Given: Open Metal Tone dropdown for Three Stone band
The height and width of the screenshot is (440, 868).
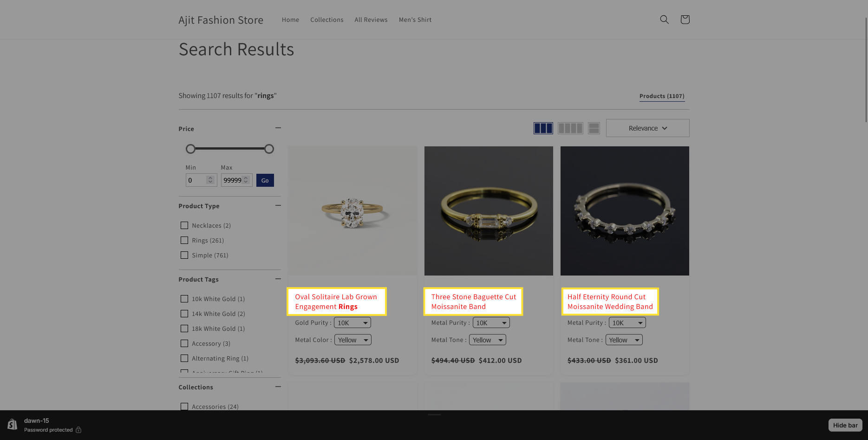Looking at the screenshot, I should [487, 340].
